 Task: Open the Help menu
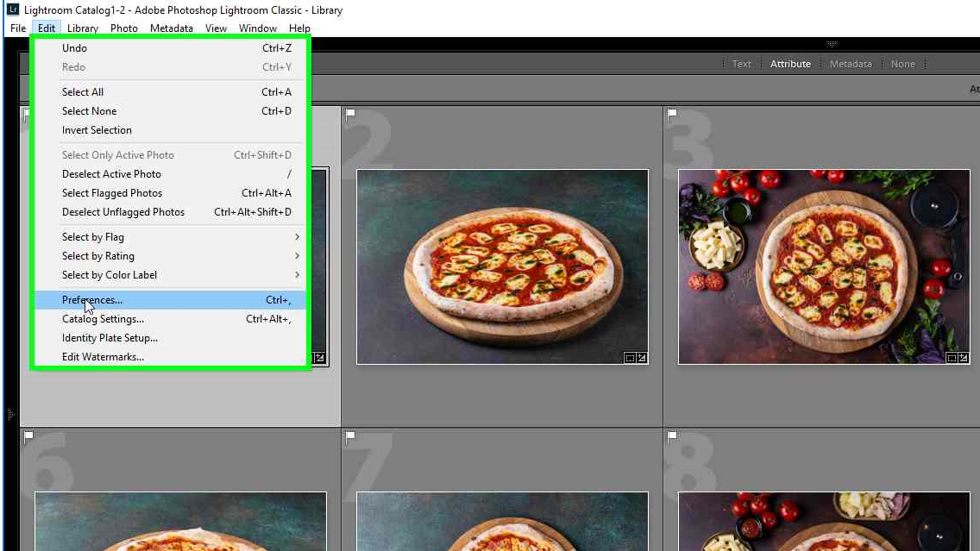click(299, 28)
